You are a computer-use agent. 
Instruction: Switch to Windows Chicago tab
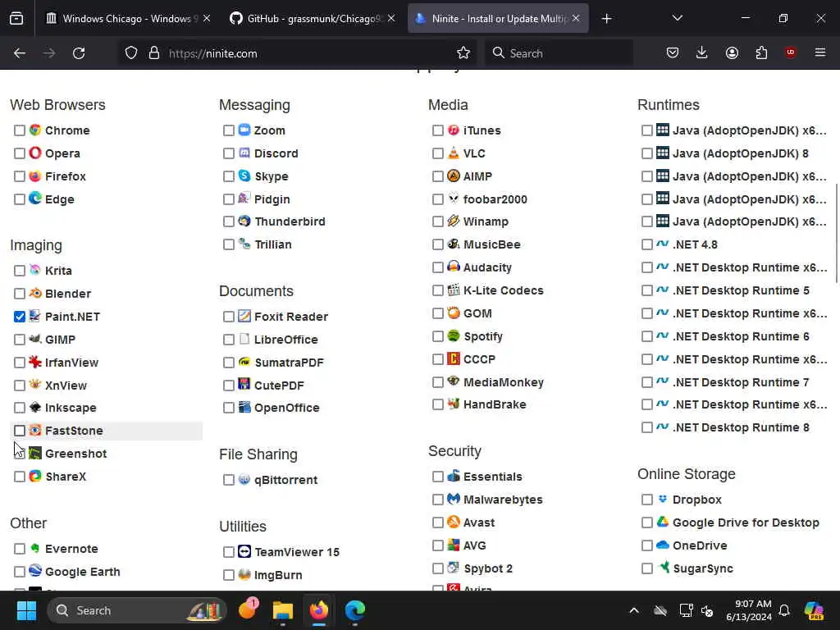128,18
